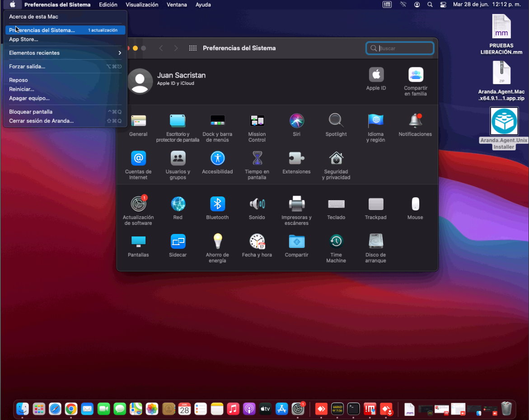
Task: Open Trash in the Dock
Action: (506, 409)
